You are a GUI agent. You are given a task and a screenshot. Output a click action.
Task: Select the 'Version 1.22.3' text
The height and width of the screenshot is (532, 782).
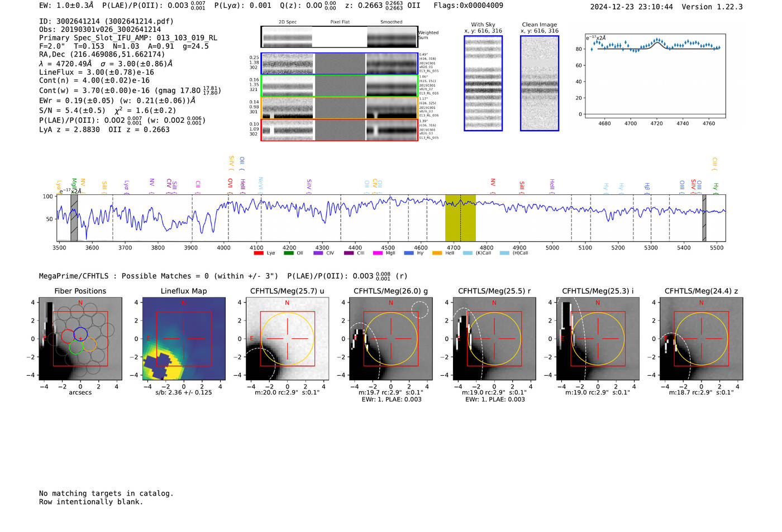tap(712, 7)
